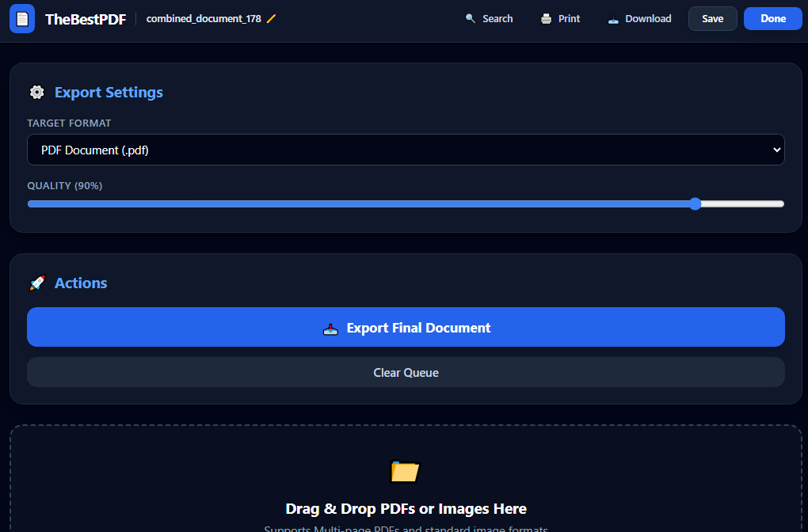This screenshot has height=532, width=808.
Task: Click the Quality slider handle
Action: pos(696,204)
